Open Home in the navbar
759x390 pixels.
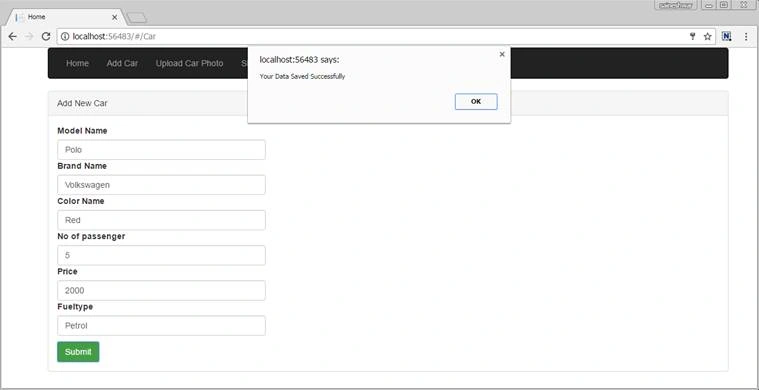77,63
